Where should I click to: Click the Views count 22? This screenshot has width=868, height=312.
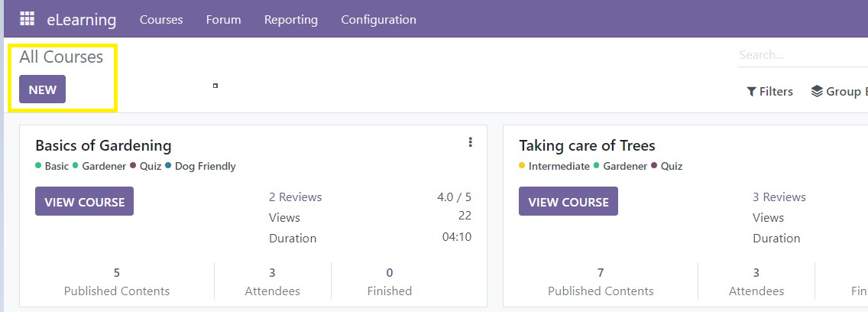click(465, 216)
